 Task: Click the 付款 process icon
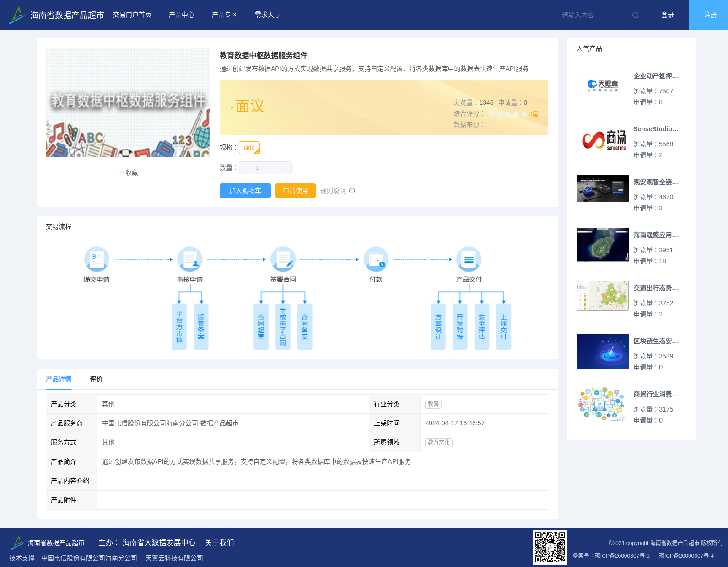(x=376, y=259)
